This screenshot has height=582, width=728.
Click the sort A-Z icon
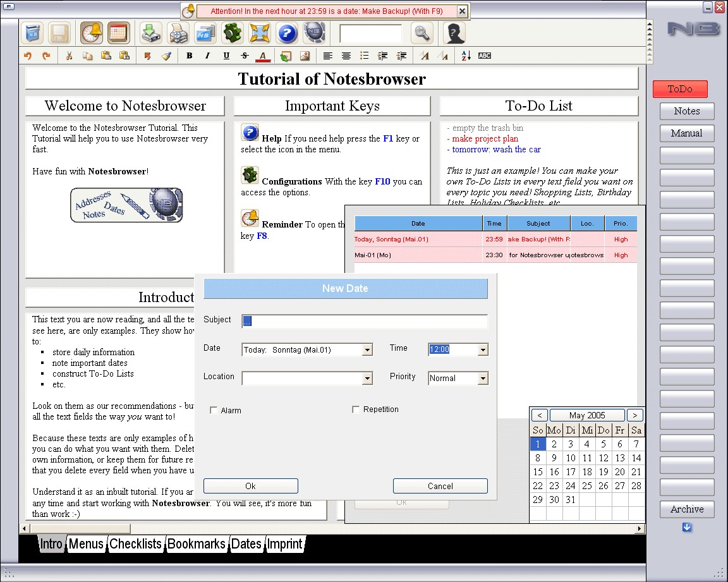(x=466, y=56)
